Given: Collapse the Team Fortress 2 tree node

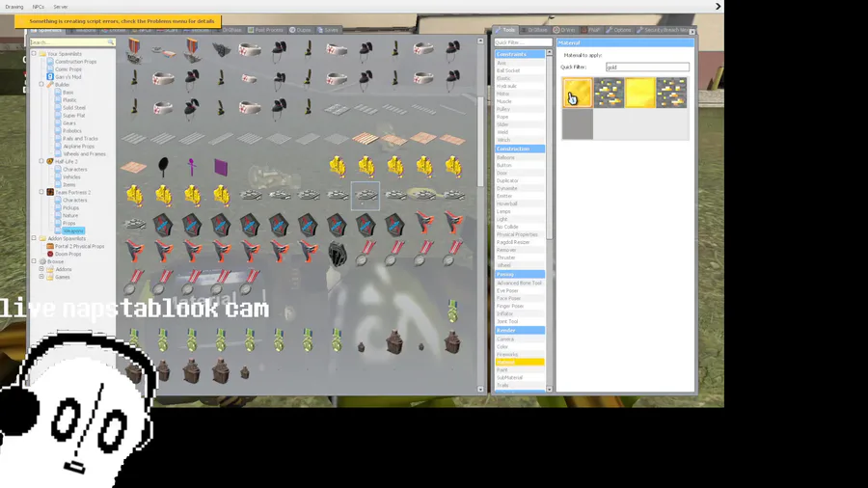Looking at the screenshot, I should [41, 192].
